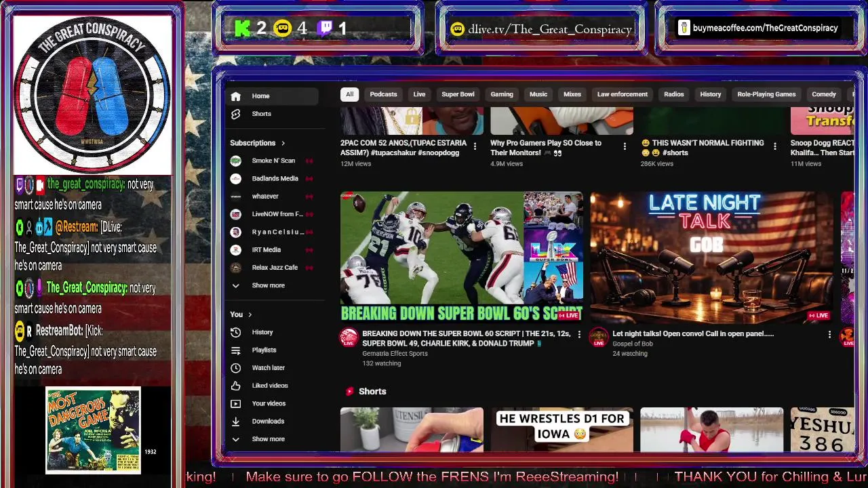Image resolution: width=868 pixels, height=488 pixels.
Task: Open Gematria Effect Sports channel avatar
Action: click(349, 337)
